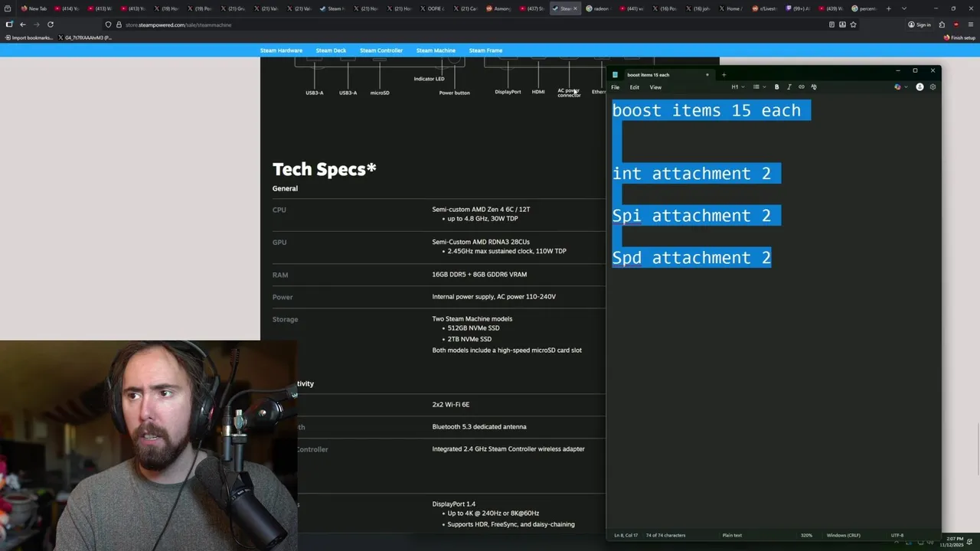
Task: Switch to the 'percent' browser tab
Action: coord(865,8)
